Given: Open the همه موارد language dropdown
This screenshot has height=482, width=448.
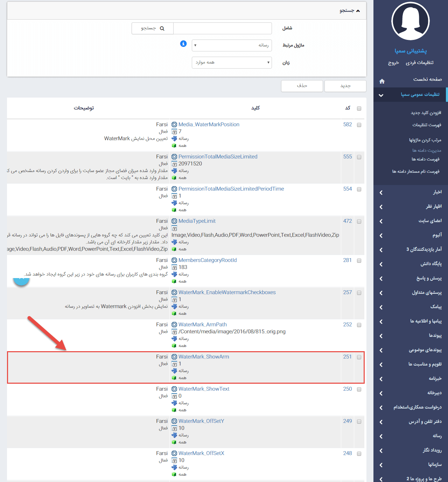Looking at the screenshot, I should pos(232,62).
